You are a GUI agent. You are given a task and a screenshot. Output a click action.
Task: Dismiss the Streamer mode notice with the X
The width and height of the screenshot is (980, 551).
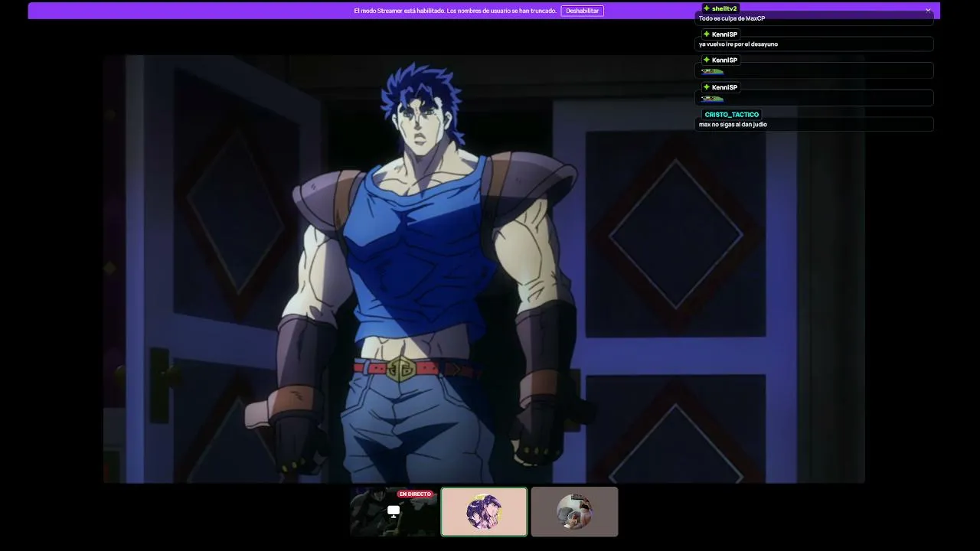point(928,11)
